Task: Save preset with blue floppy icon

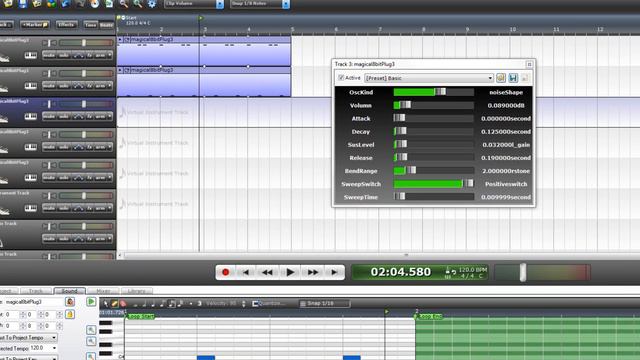Action: 513,78
